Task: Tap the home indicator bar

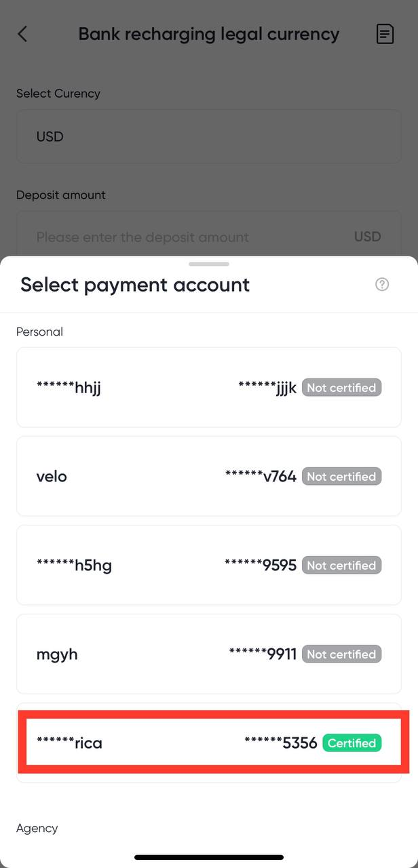Action: pyautogui.click(x=209, y=858)
